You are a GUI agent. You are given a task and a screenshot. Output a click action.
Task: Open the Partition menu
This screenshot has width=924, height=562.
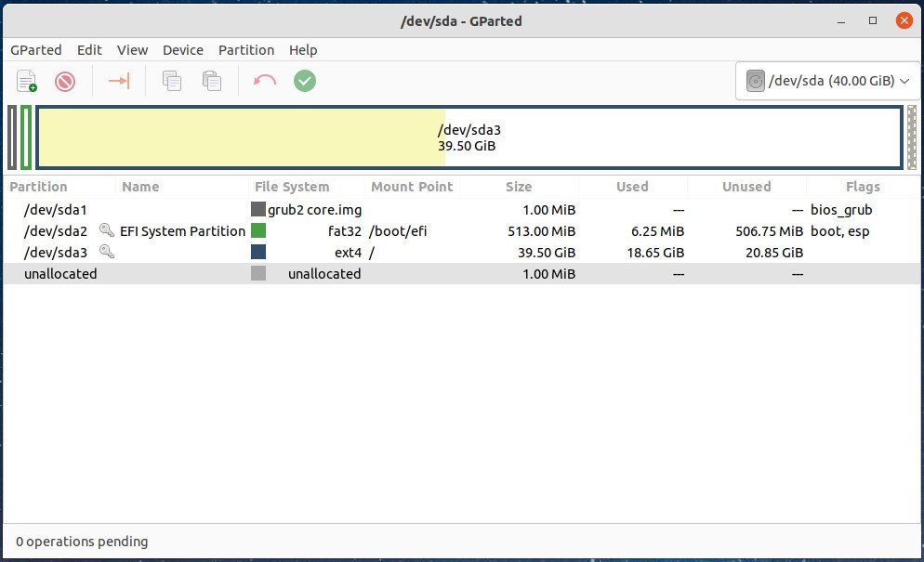pos(246,50)
